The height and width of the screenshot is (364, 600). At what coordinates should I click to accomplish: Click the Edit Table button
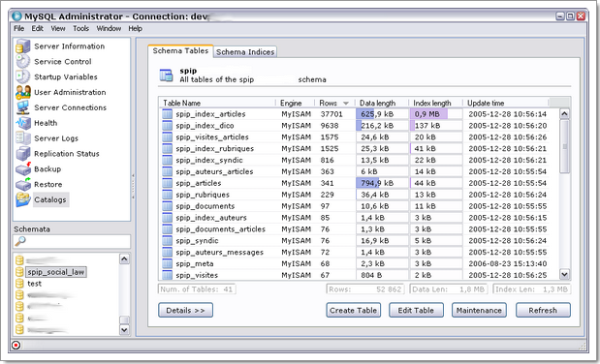pyautogui.click(x=416, y=310)
